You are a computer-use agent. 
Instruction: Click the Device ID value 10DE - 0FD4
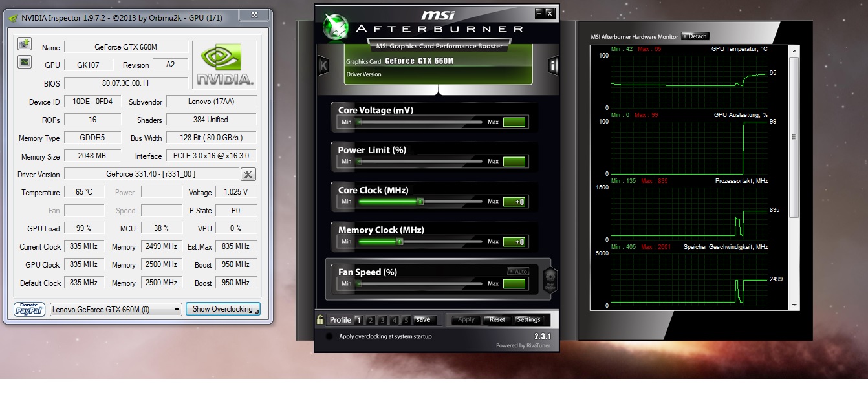click(92, 102)
